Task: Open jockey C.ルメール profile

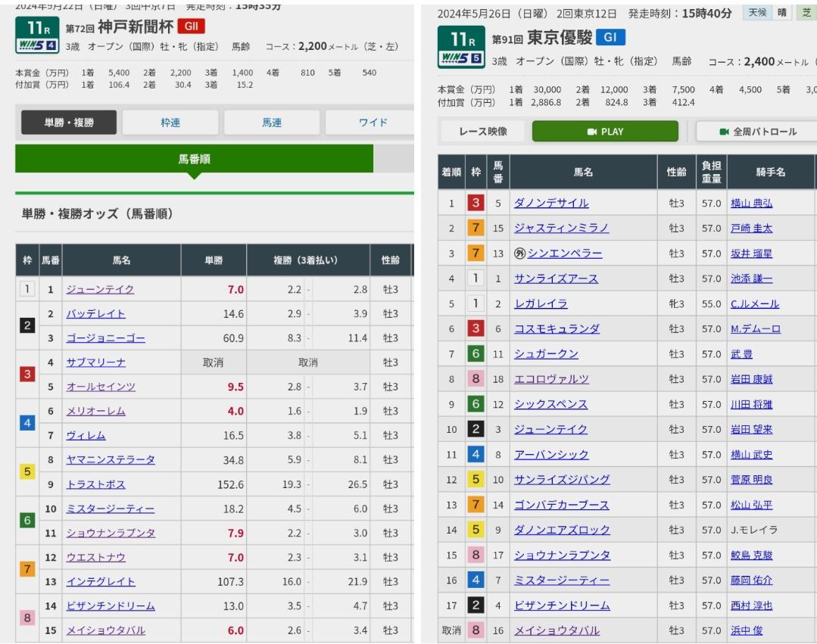Action: point(754,304)
